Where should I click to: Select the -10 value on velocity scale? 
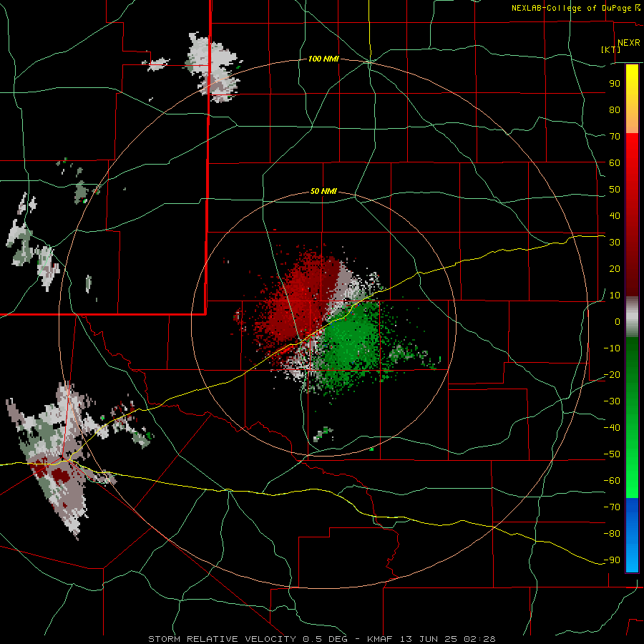click(612, 348)
